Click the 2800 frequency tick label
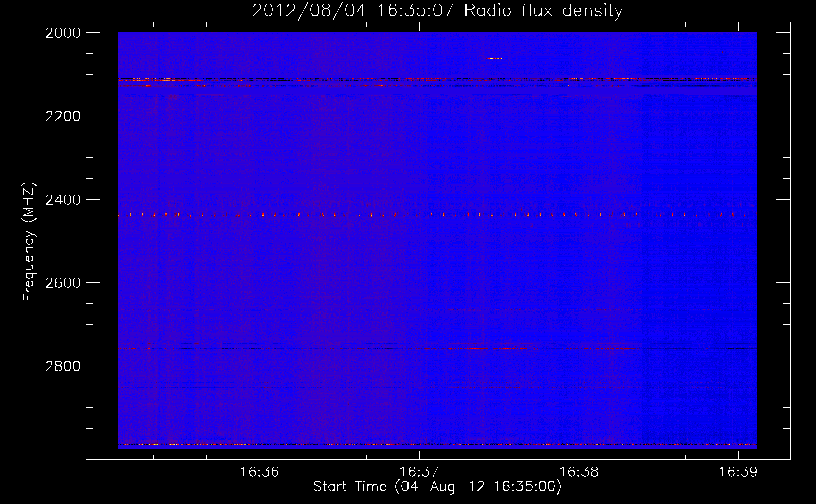Viewport: 816px width, 504px height. click(63, 366)
